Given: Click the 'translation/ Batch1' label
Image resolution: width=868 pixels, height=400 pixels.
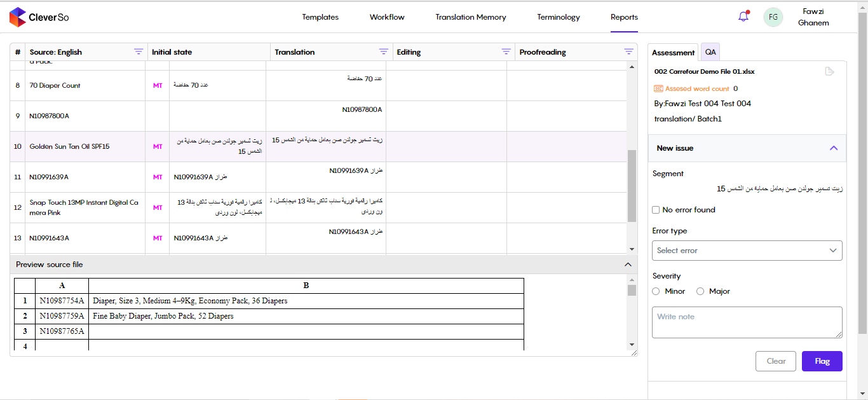Looking at the screenshot, I should (x=688, y=119).
